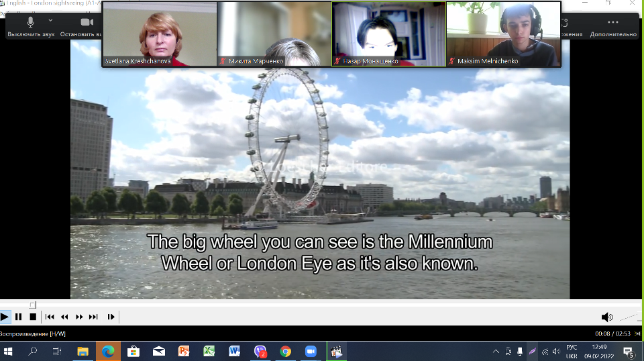Viewport: 644px width, 361px height.
Task: Step forward one frame
Action: tap(111, 317)
